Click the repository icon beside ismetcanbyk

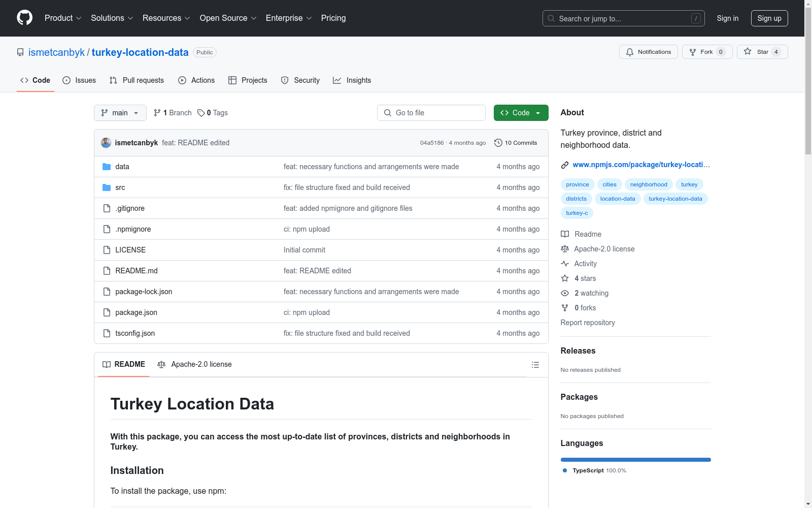tap(20, 52)
